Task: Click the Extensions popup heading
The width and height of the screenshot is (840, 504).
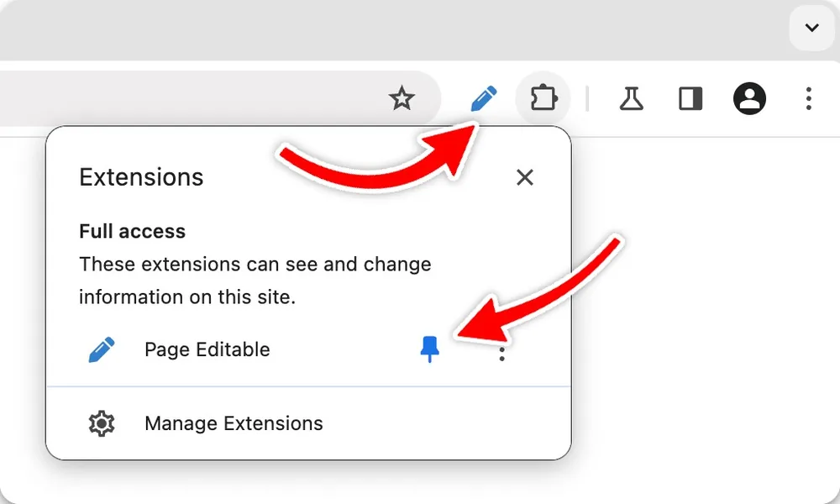Action: coord(141,177)
